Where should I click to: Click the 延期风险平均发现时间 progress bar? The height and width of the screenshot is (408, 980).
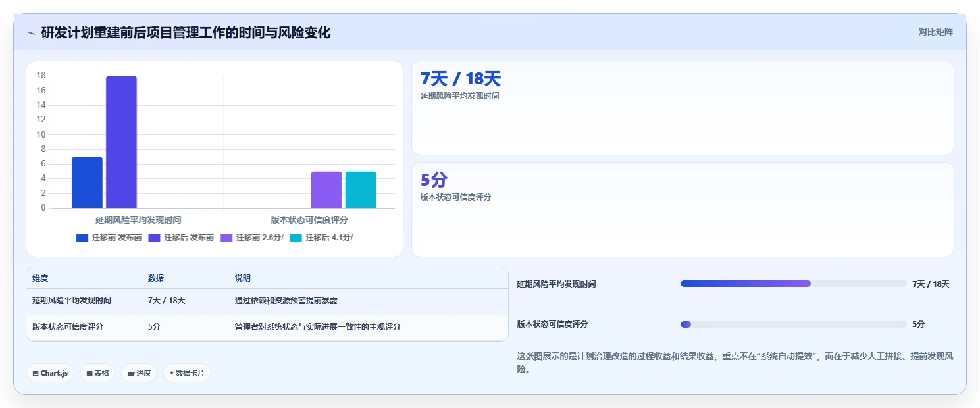[x=793, y=284]
